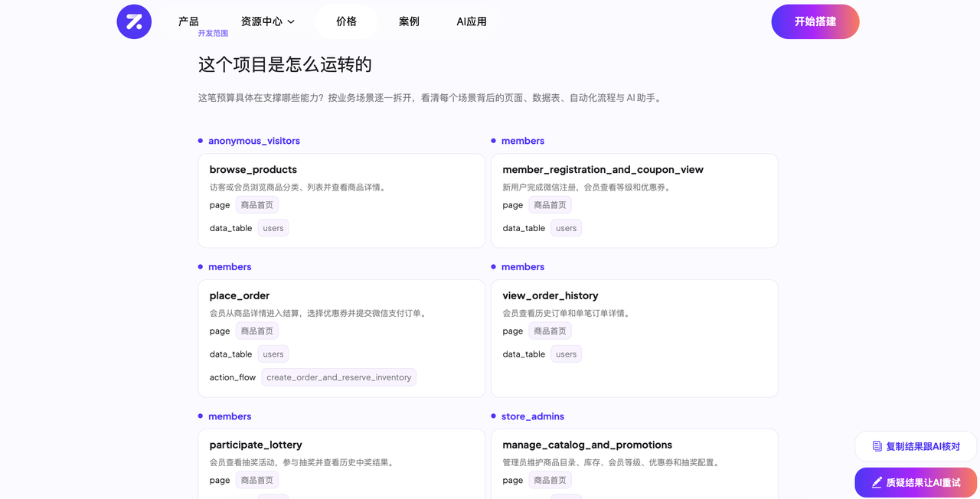The image size is (980, 499).
Task: Click description 会员查看历史订单和单笔订单详情
Action: pyautogui.click(x=567, y=314)
